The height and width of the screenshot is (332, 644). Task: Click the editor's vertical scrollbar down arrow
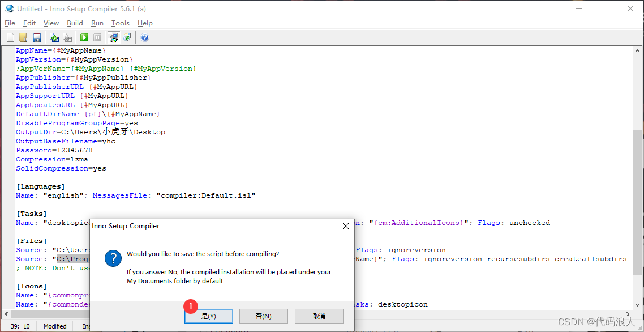point(637,304)
